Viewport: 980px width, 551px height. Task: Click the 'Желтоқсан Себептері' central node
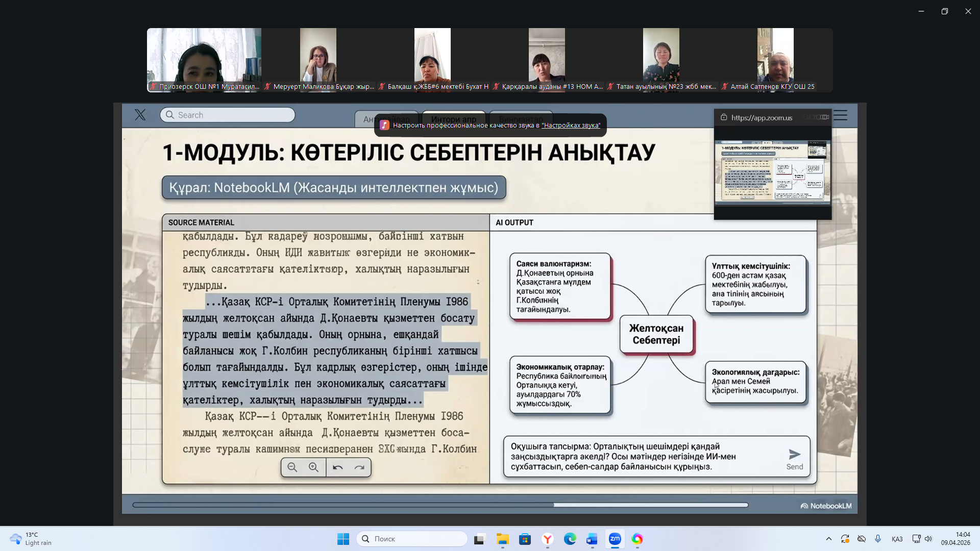656,334
